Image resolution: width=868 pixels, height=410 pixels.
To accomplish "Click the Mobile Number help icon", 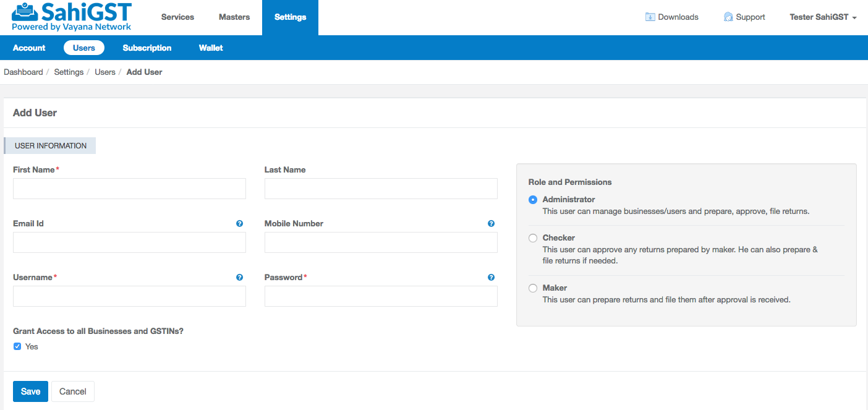I will click(x=491, y=224).
